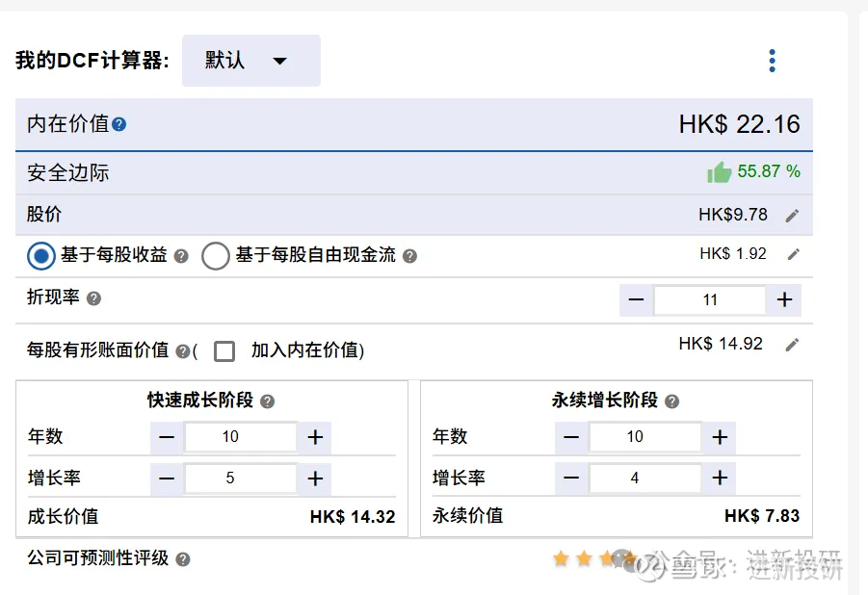Click the 我的DCF计算器 heading
Screen dimensions: 868x595
(x=92, y=61)
